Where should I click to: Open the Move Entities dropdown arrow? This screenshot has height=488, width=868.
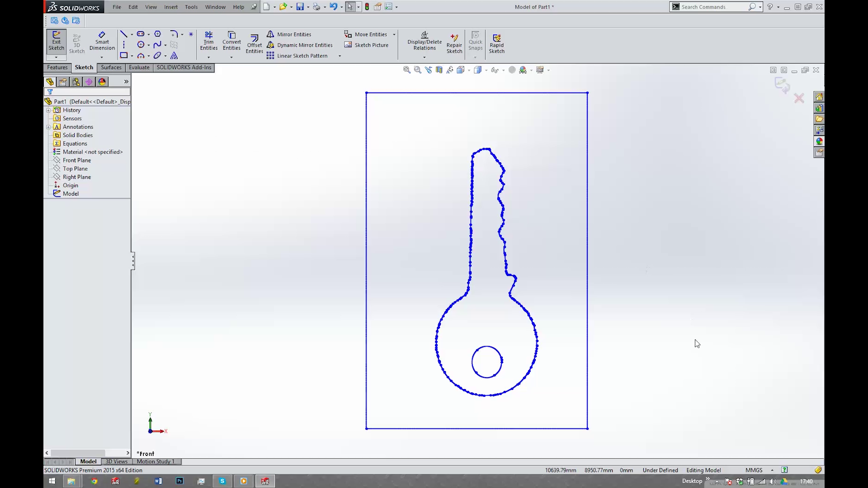click(x=394, y=34)
